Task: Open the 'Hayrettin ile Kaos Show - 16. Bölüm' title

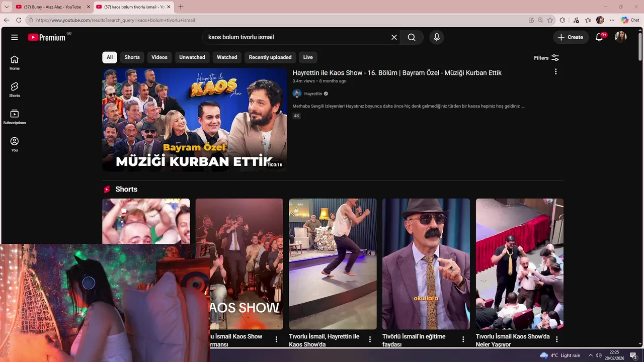Action: point(397,73)
